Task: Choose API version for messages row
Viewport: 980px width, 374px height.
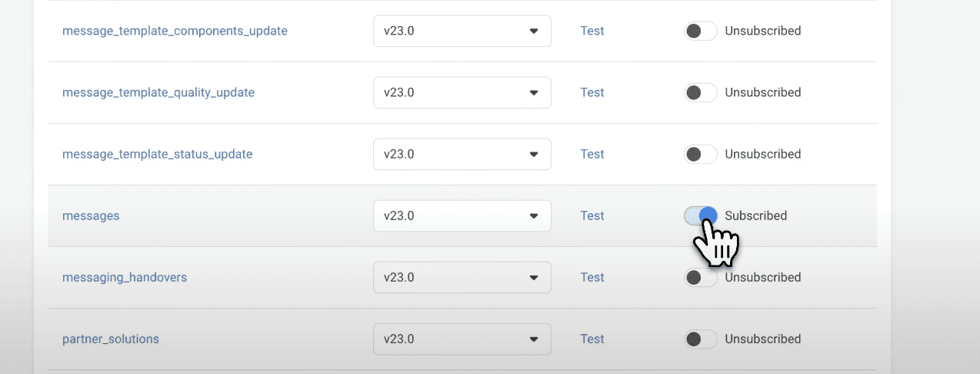Action: (462, 215)
